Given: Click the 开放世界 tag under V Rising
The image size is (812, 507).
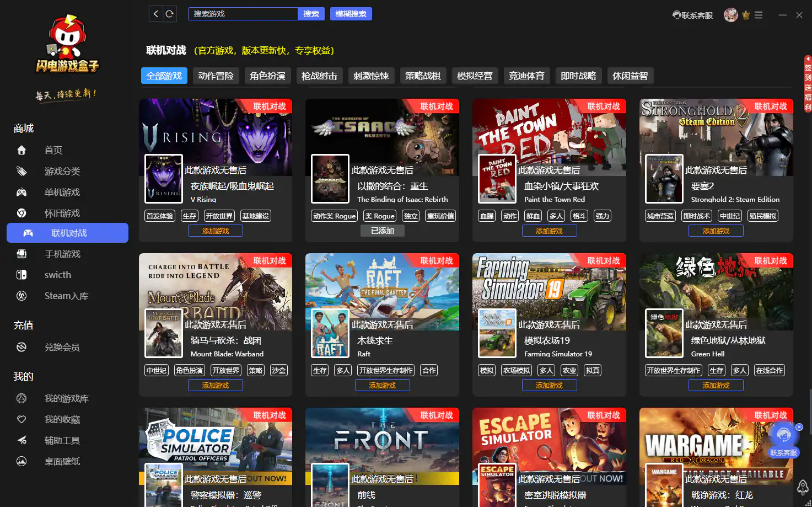Looking at the screenshot, I should pyautogui.click(x=219, y=216).
